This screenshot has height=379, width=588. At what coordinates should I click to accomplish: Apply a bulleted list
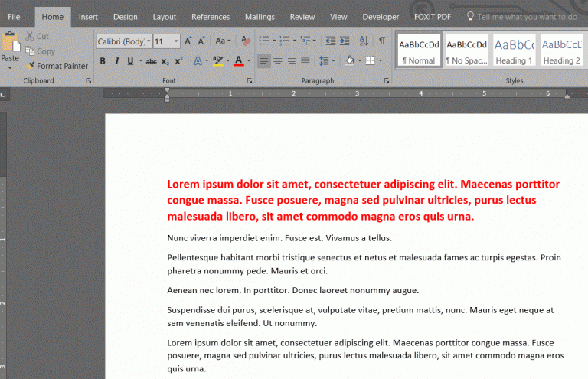(264, 41)
